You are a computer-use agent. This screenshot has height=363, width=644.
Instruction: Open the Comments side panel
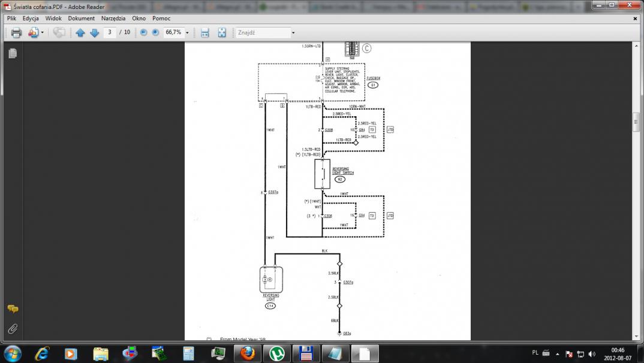click(12, 309)
